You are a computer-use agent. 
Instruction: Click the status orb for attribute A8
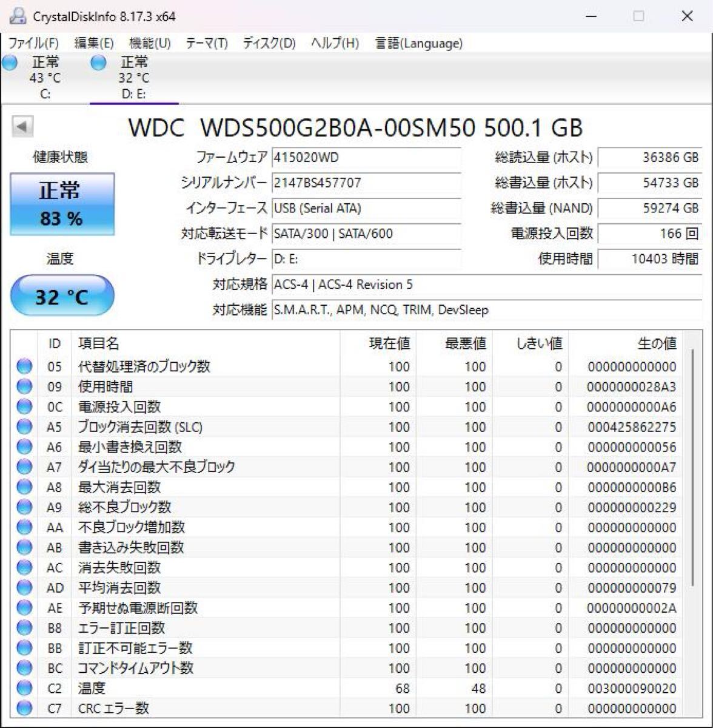24,487
